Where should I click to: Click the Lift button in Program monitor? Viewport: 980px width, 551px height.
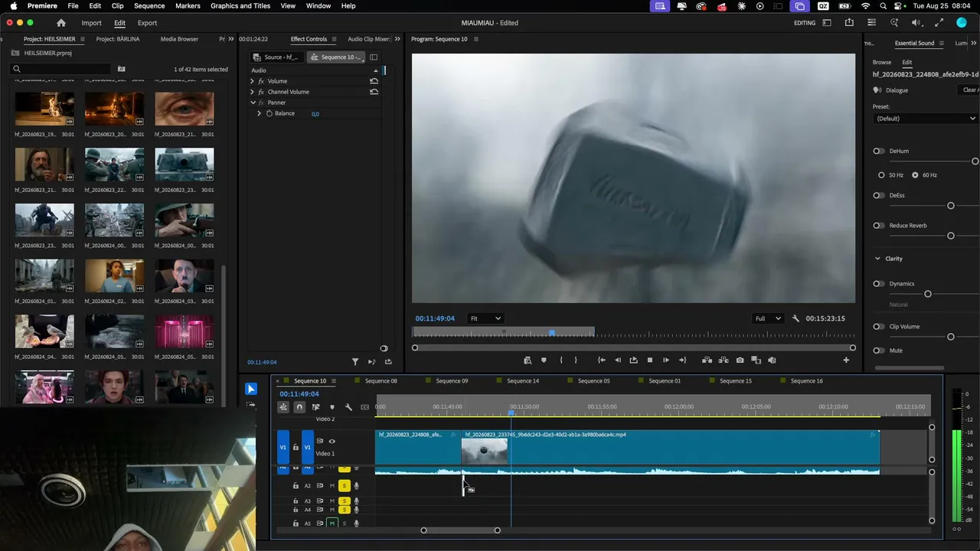point(707,360)
